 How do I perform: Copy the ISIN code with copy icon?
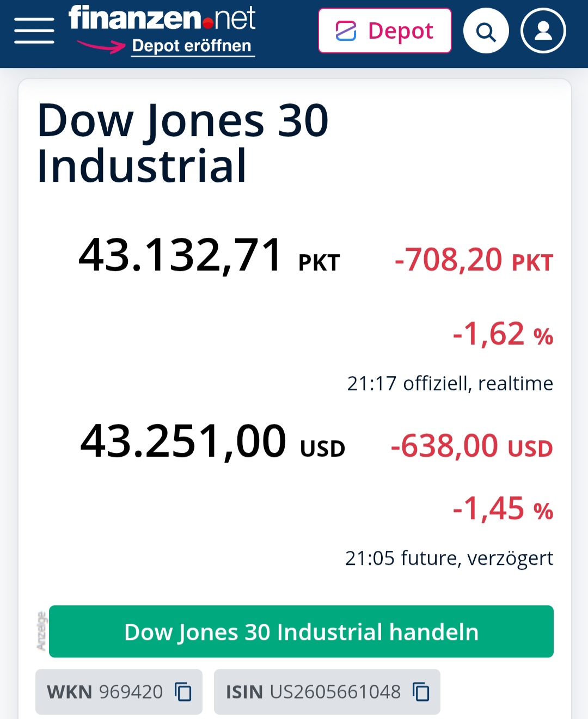[x=421, y=692]
